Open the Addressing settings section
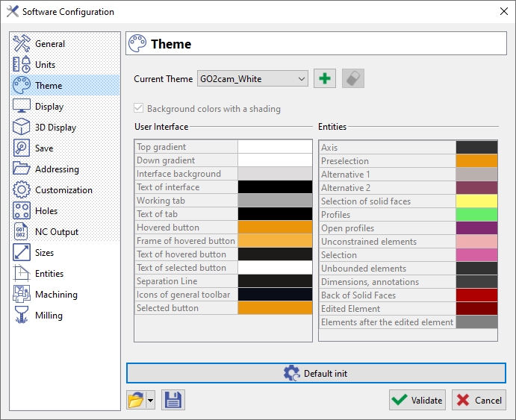The height and width of the screenshot is (420, 516). 57,169
